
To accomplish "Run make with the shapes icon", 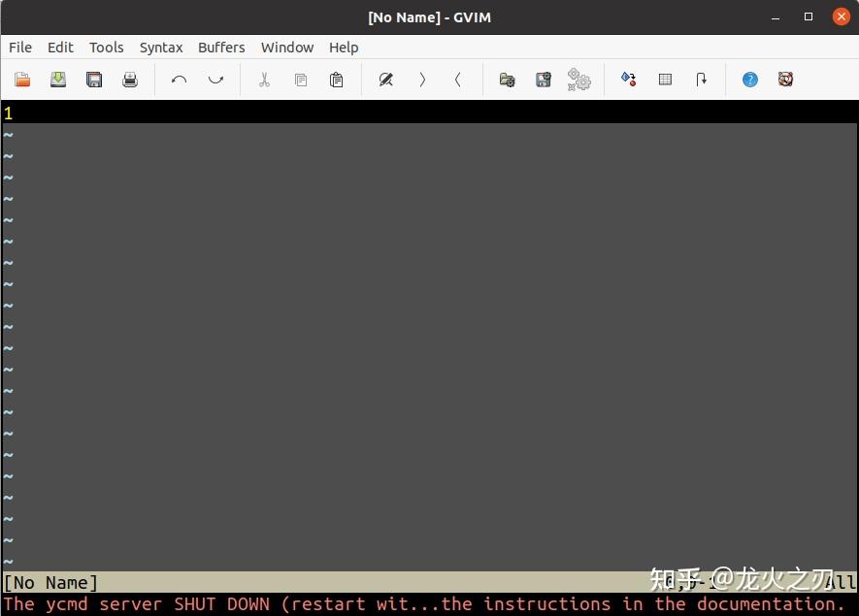I will pos(628,80).
